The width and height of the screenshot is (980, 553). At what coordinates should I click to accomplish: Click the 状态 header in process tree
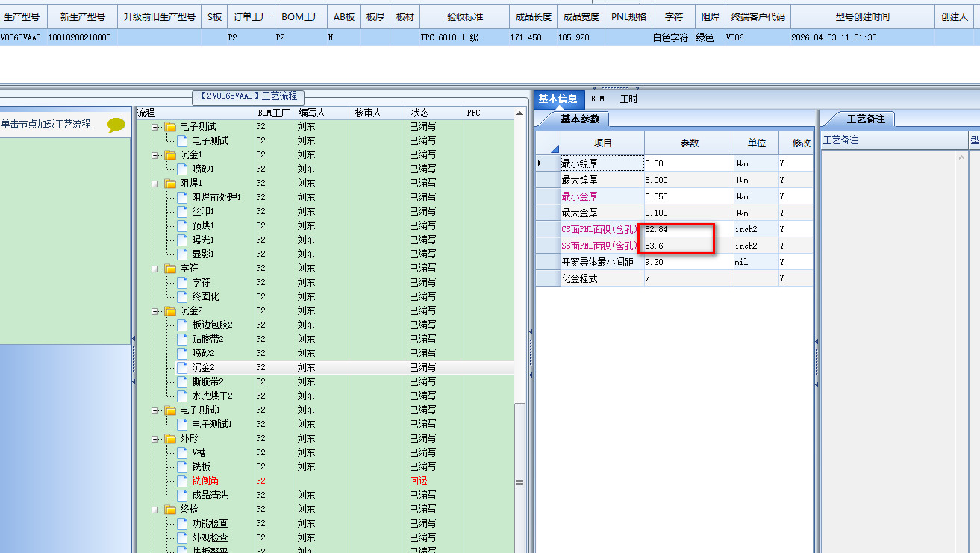click(434, 113)
